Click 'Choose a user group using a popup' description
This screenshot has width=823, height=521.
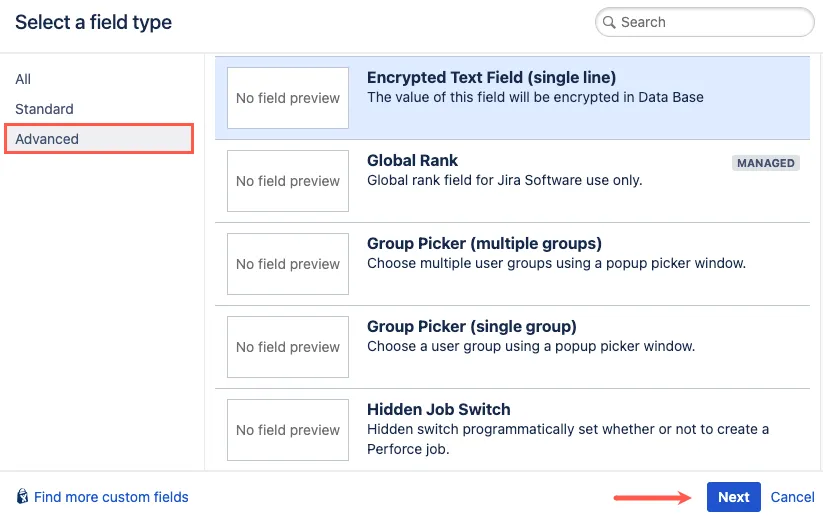[531, 346]
